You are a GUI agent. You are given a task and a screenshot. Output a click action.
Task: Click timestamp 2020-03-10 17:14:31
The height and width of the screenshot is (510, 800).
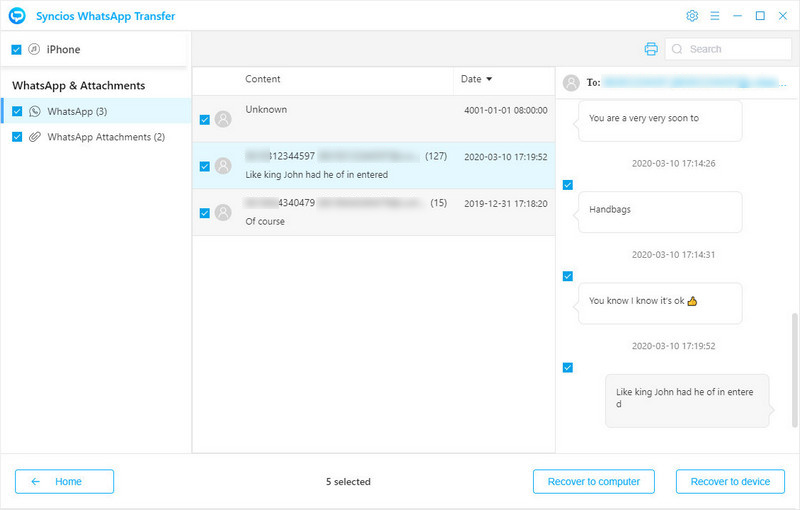673,254
